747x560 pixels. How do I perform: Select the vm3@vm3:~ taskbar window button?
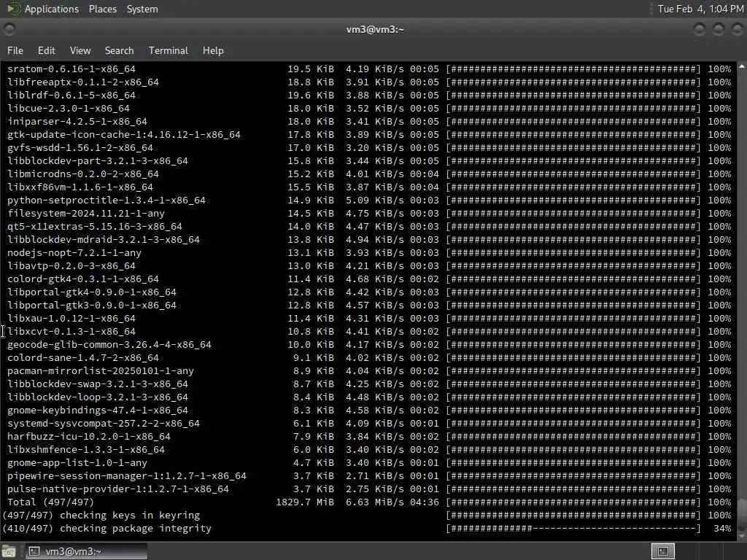tap(86, 551)
